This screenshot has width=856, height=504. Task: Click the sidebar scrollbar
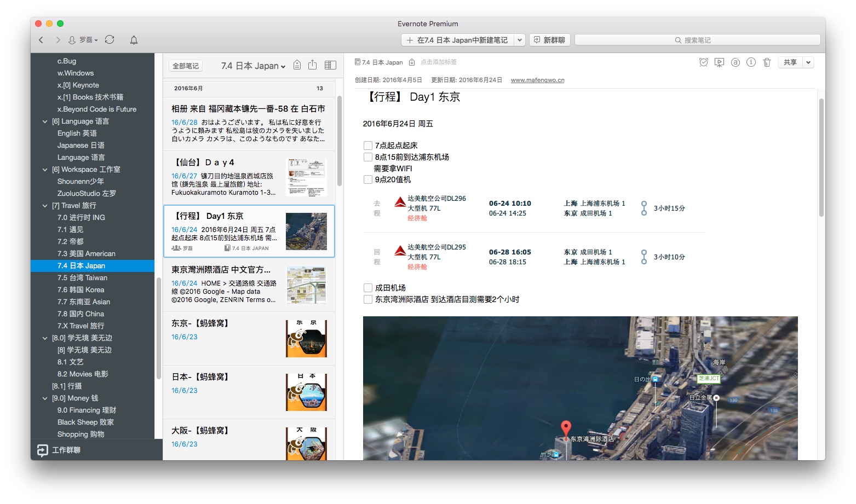159,328
